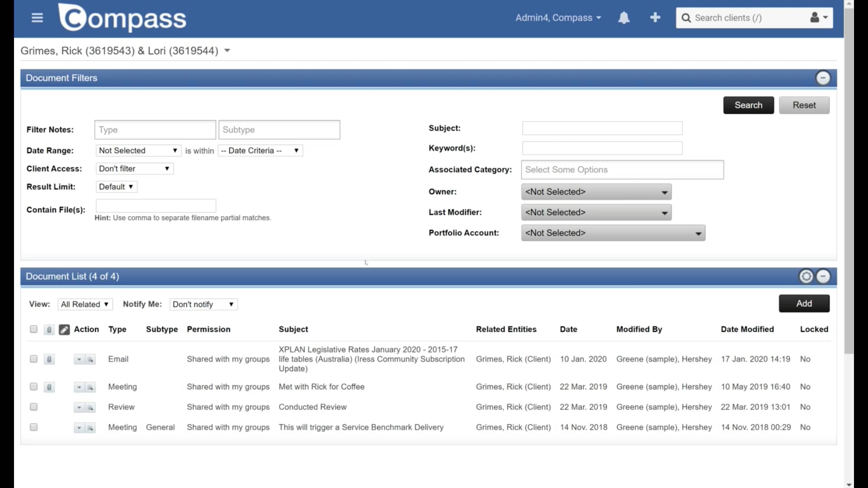Open notifications via the bell icon
The image size is (868, 488).
tap(624, 18)
